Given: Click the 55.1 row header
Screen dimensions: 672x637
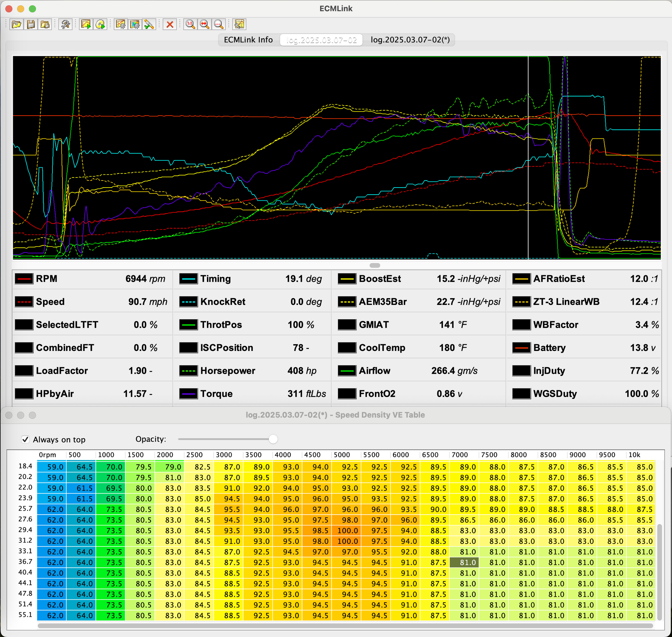Looking at the screenshot, I should click(25, 615).
